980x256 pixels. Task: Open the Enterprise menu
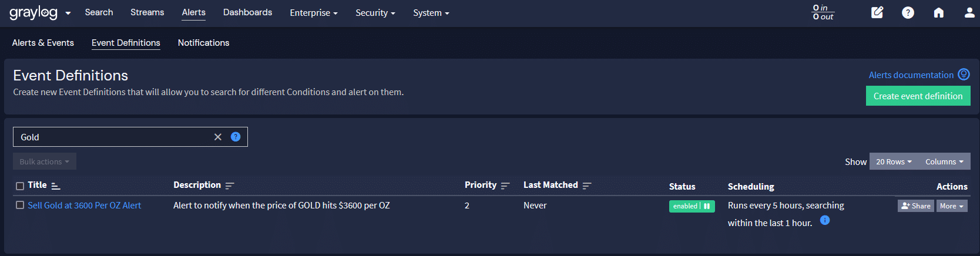[313, 13]
